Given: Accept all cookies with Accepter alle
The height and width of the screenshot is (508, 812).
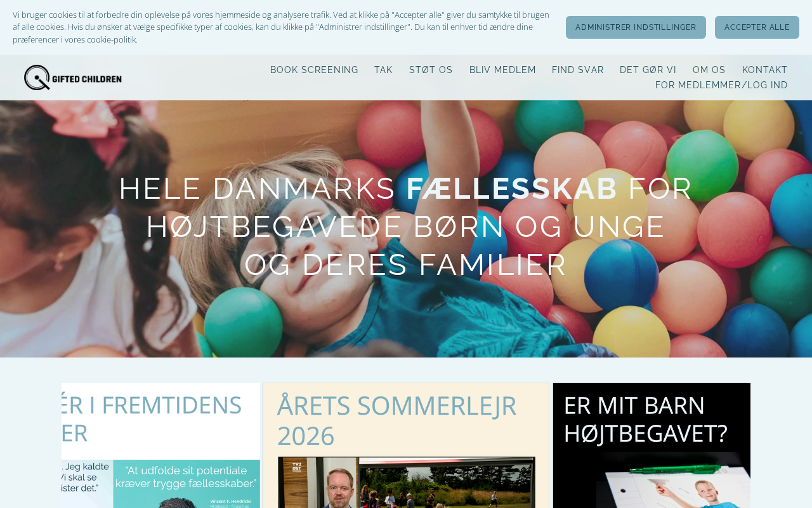Looking at the screenshot, I should [757, 27].
